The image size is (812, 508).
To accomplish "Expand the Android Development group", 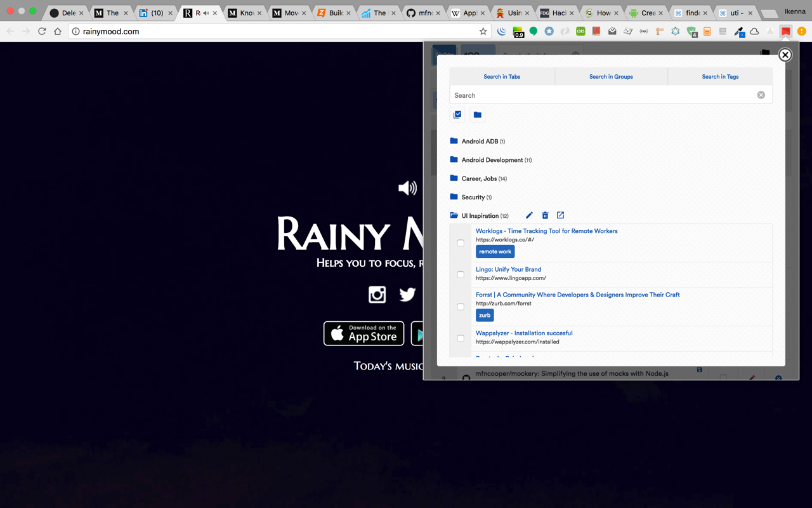I will (x=491, y=160).
